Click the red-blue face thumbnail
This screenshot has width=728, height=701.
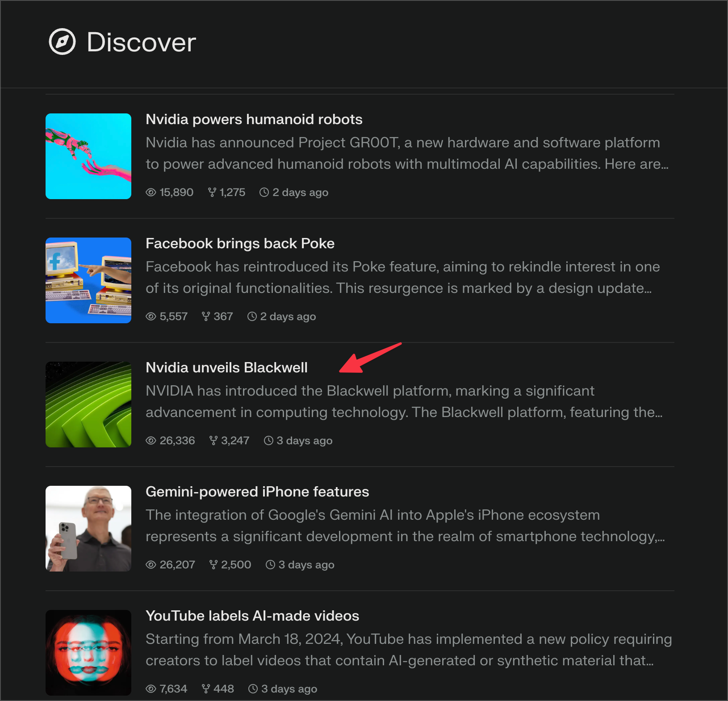coord(88,653)
